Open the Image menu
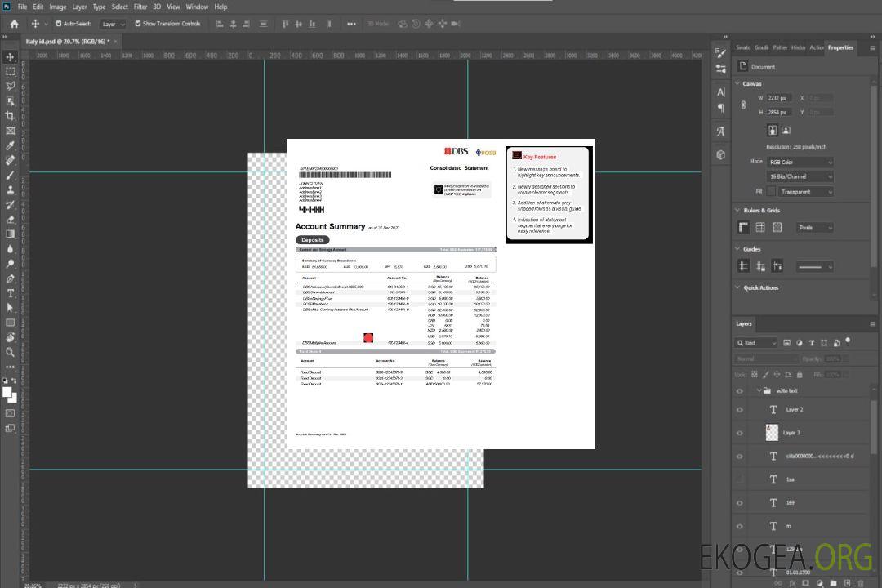Image resolution: width=882 pixels, height=588 pixels. point(57,7)
